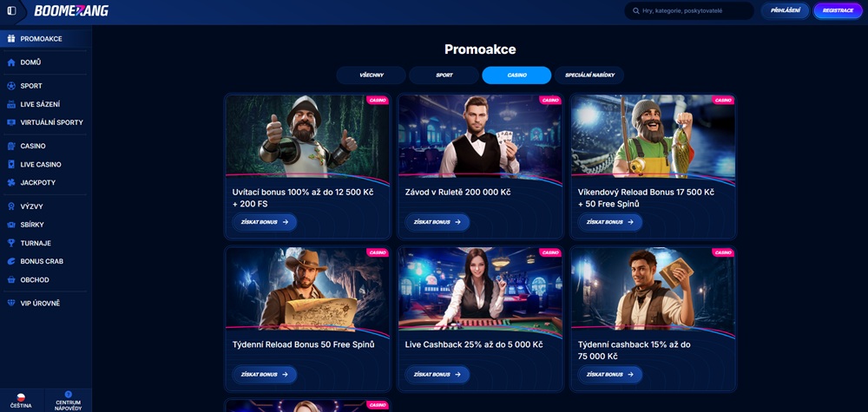
Task: Open Centrum nápovědy help center
Action: click(68, 401)
